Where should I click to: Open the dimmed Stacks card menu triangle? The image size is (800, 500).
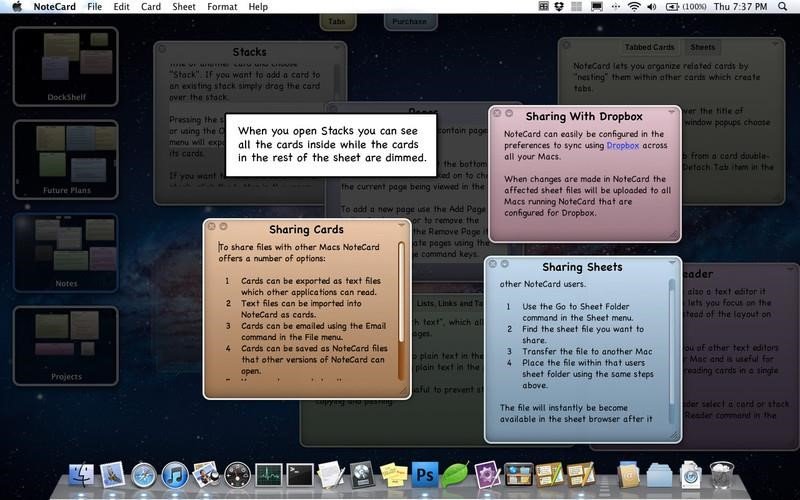click(x=337, y=48)
